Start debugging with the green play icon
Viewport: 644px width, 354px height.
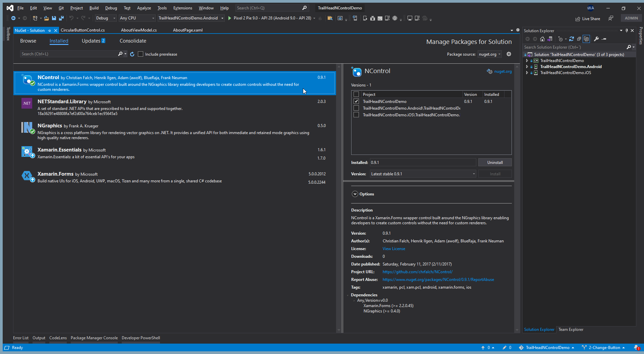(x=230, y=18)
